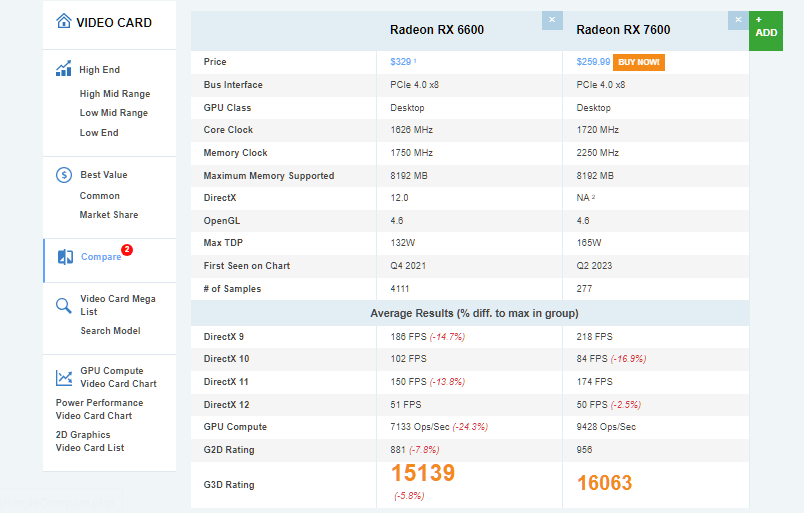Click the $259.99 price link
Screen dimensions: 804x513
593,62
